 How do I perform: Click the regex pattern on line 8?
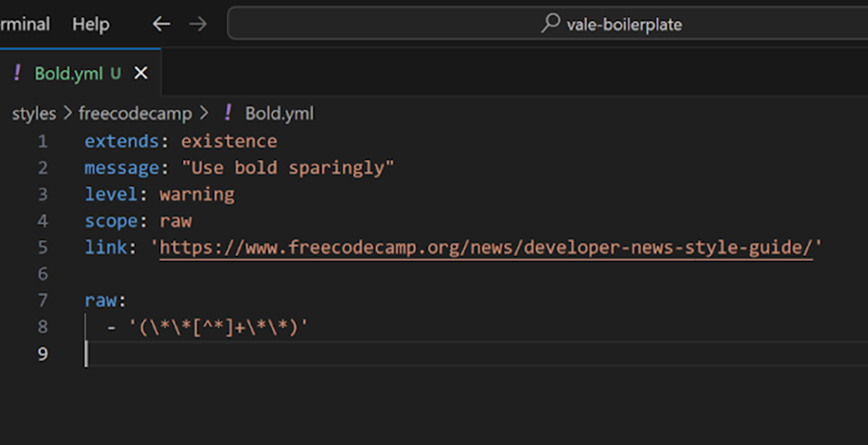218,327
